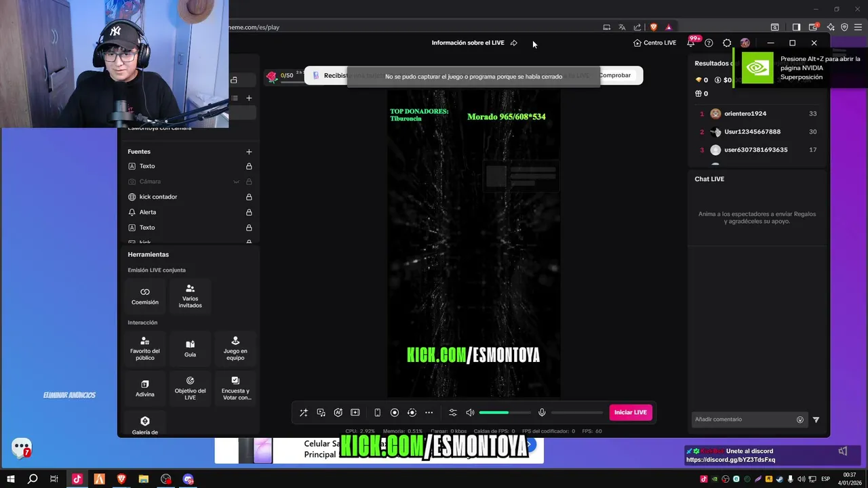Add a new source with Fuentes plus
Screen dimensions: 868x488
point(249,152)
